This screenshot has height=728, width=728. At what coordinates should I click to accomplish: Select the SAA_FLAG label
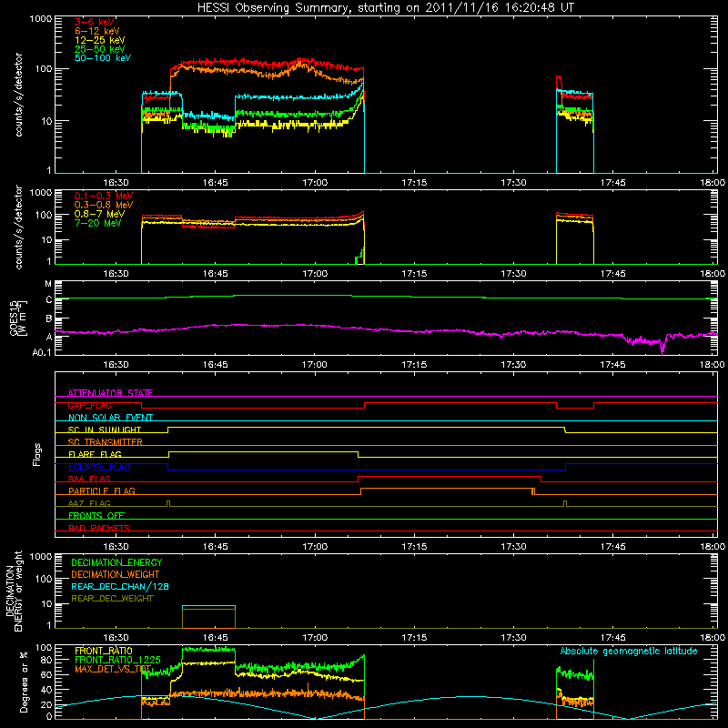pyautogui.click(x=89, y=479)
